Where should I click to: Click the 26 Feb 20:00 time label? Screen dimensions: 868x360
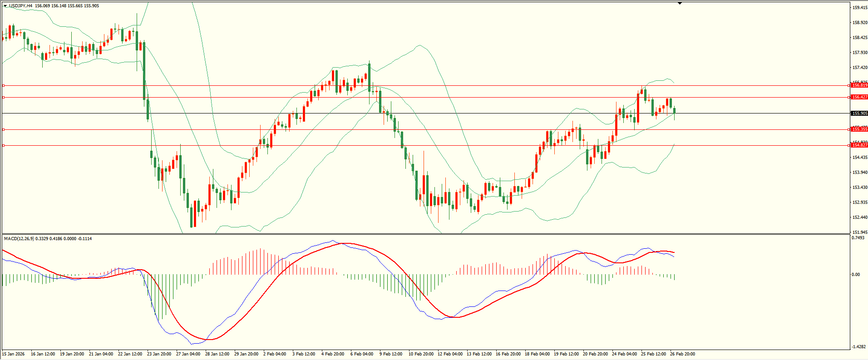point(682,354)
